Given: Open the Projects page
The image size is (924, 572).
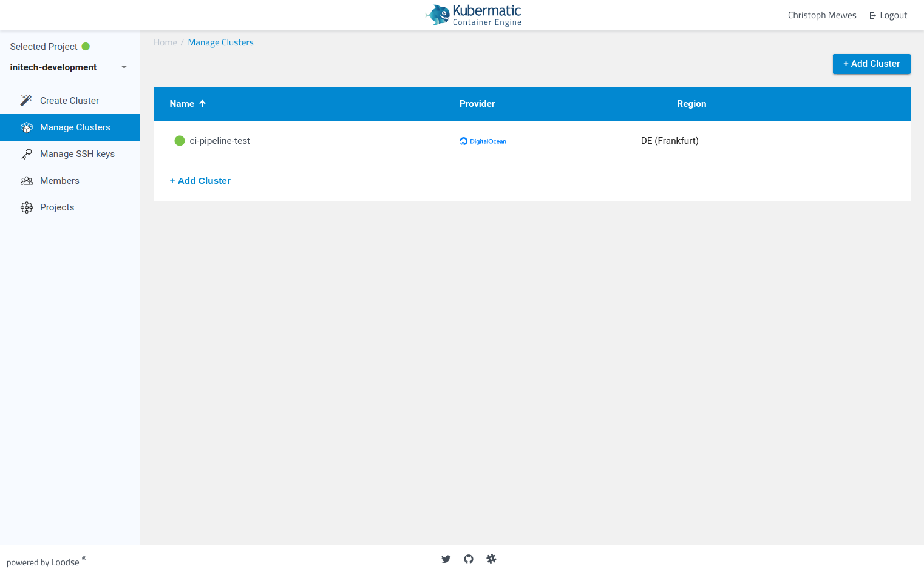Looking at the screenshot, I should [x=70, y=207].
